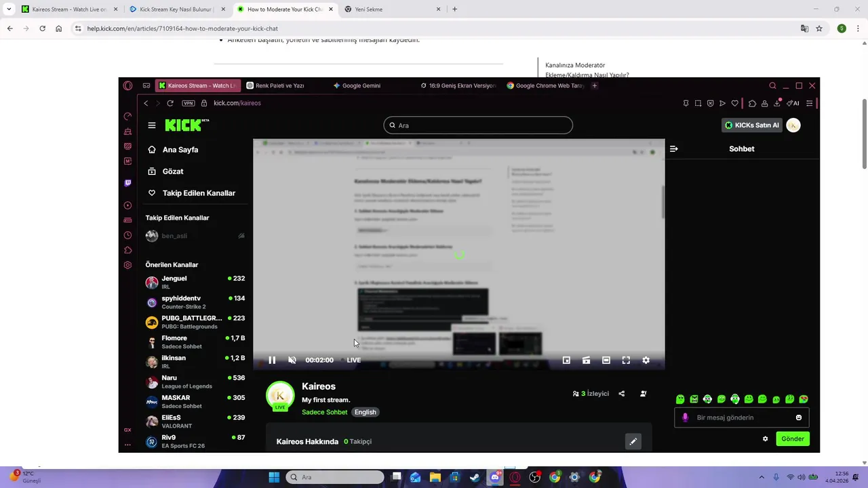Viewport: 868px width, 488px height.
Task: Open Opera tab search magnifier icon
Action: [772, 86]
